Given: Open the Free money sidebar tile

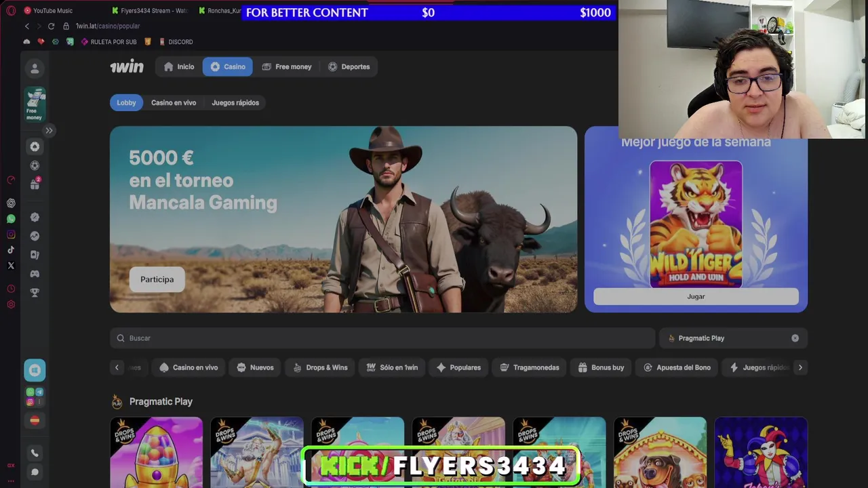Looking at the screenshot, I should (35, 104).
